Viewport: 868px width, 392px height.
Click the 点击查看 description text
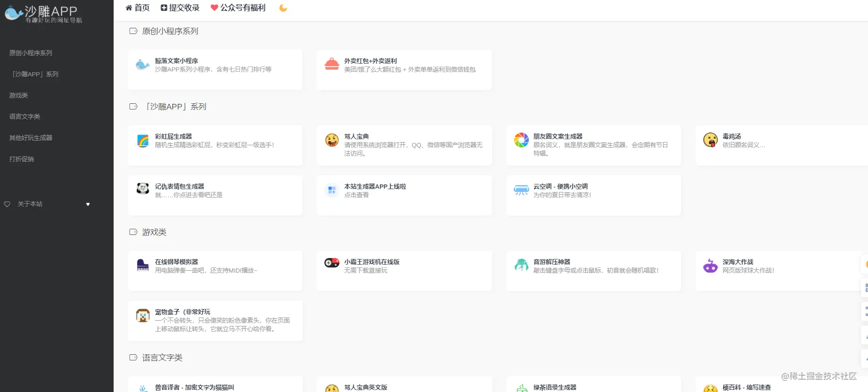356,195
